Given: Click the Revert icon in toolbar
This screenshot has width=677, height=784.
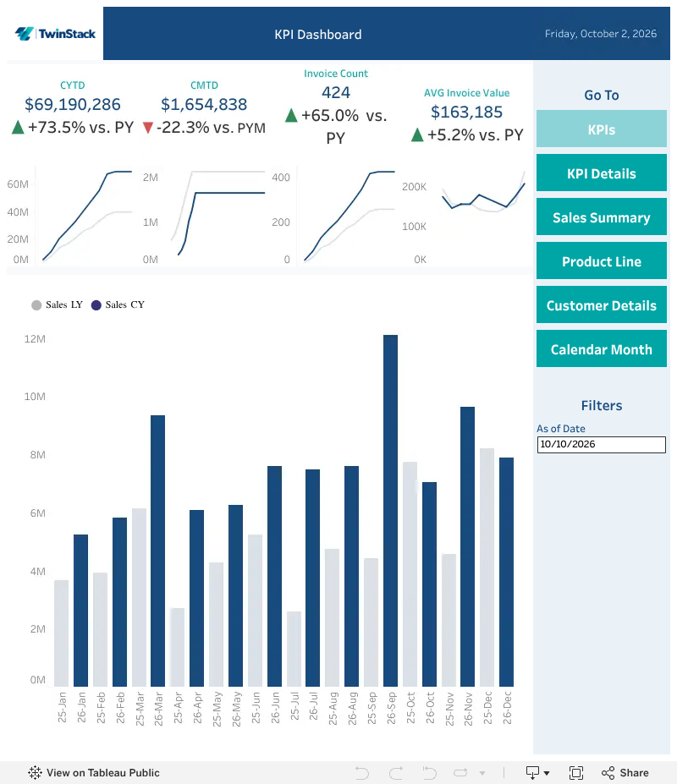Looking at the screenshot, I should pyautogui.click(x=429, y=773).
